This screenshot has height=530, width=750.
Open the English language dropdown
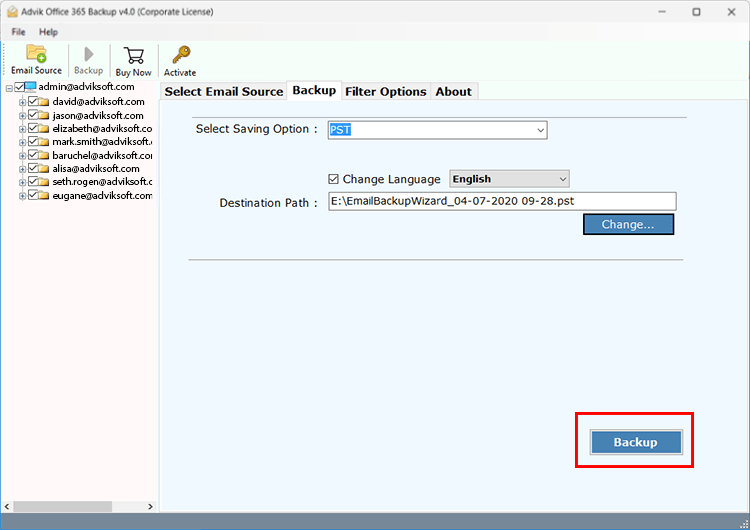pyautogui.click(x=509, y=179)
